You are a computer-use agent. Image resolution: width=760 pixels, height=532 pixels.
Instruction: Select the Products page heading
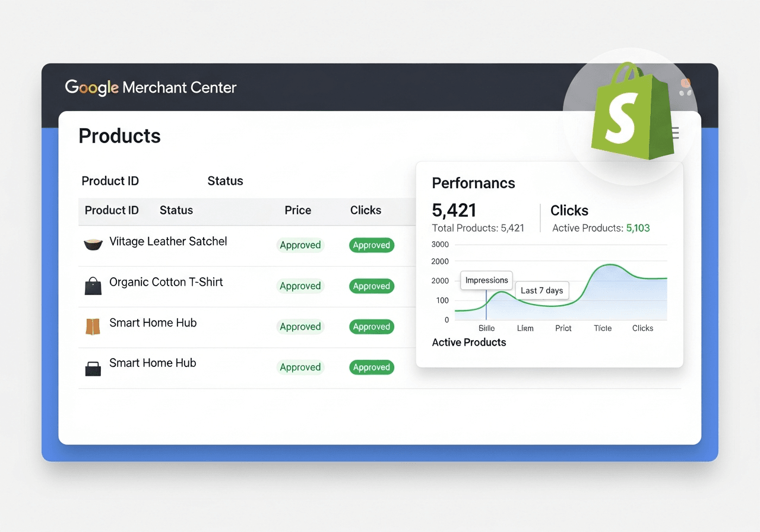[119, 136]
